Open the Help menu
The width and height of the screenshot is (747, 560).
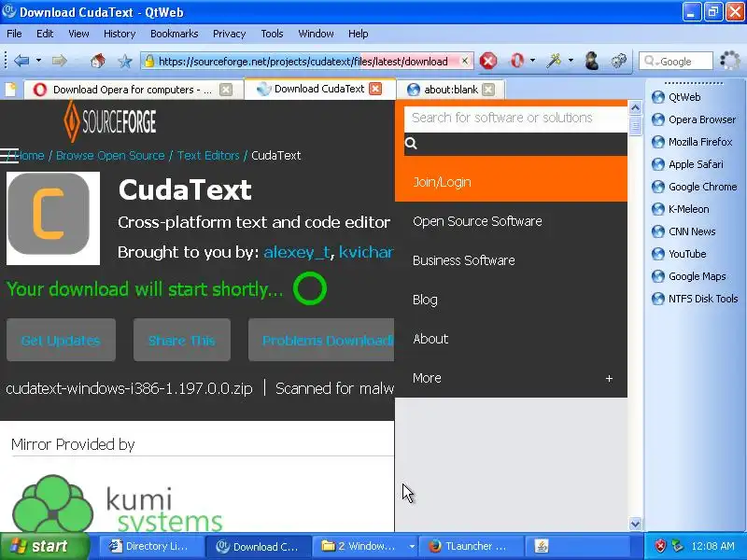click(x=359, y=34)
